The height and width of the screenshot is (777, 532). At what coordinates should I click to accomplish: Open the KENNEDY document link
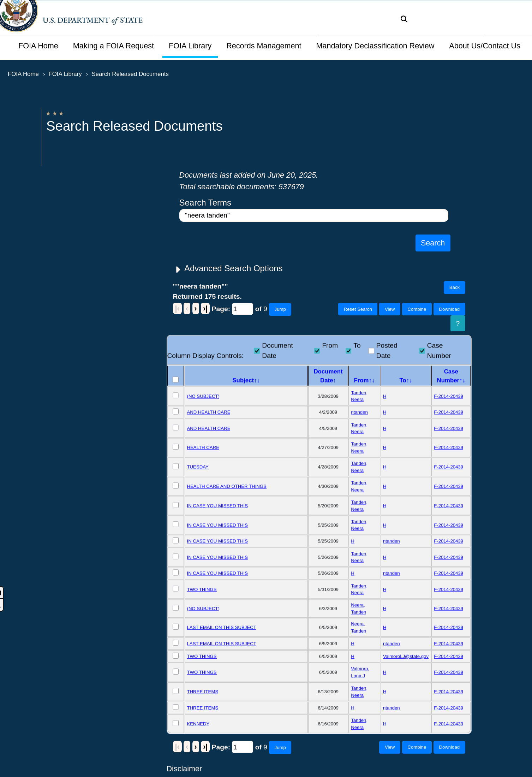(198, 724)
